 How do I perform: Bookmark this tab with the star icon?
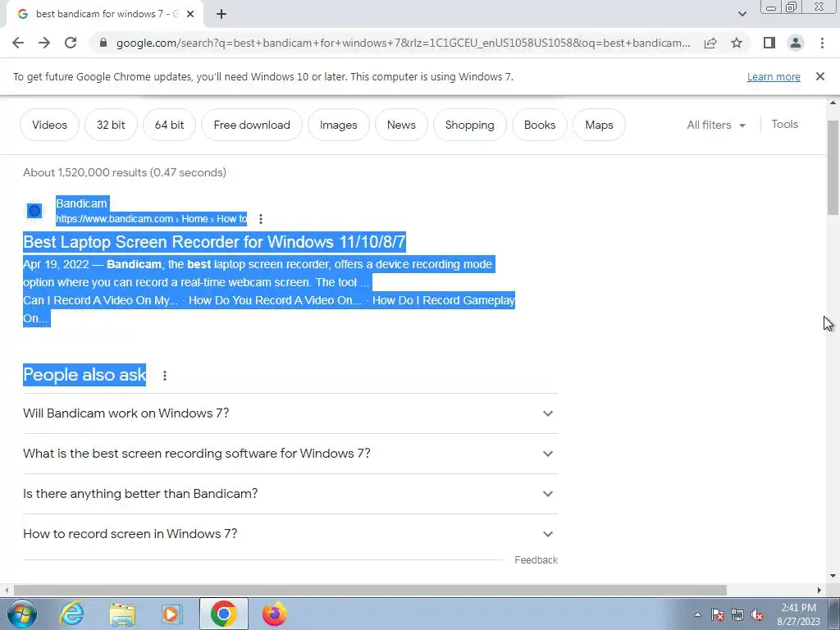[737, 43]
